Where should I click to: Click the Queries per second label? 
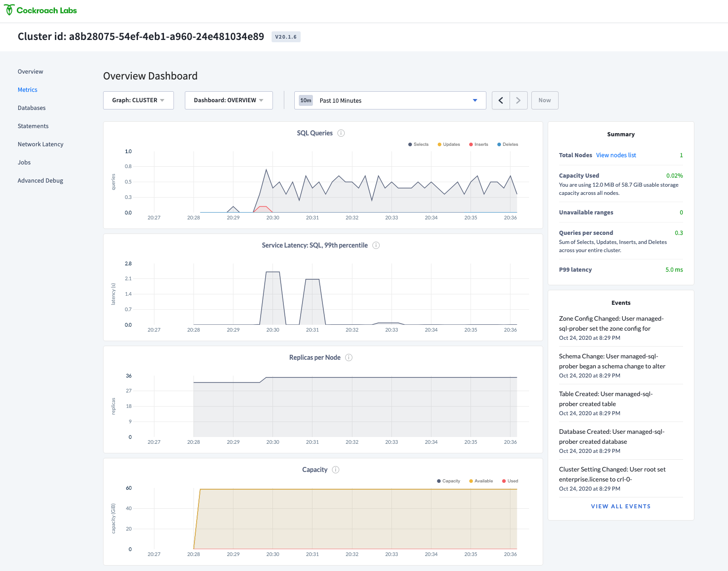pos(586,233)
